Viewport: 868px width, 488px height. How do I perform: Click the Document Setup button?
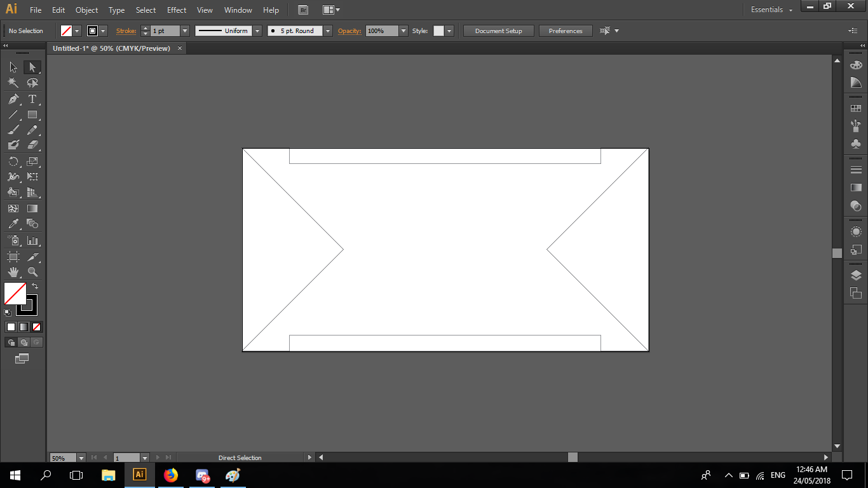click(x=499, y=30)
